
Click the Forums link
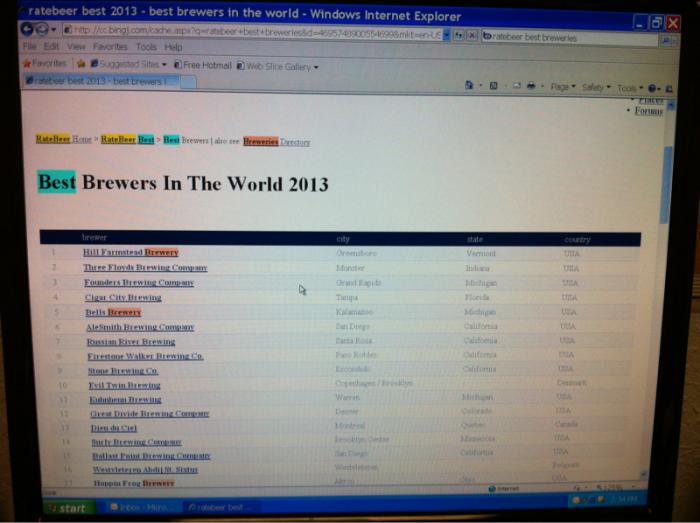[649, 111]
